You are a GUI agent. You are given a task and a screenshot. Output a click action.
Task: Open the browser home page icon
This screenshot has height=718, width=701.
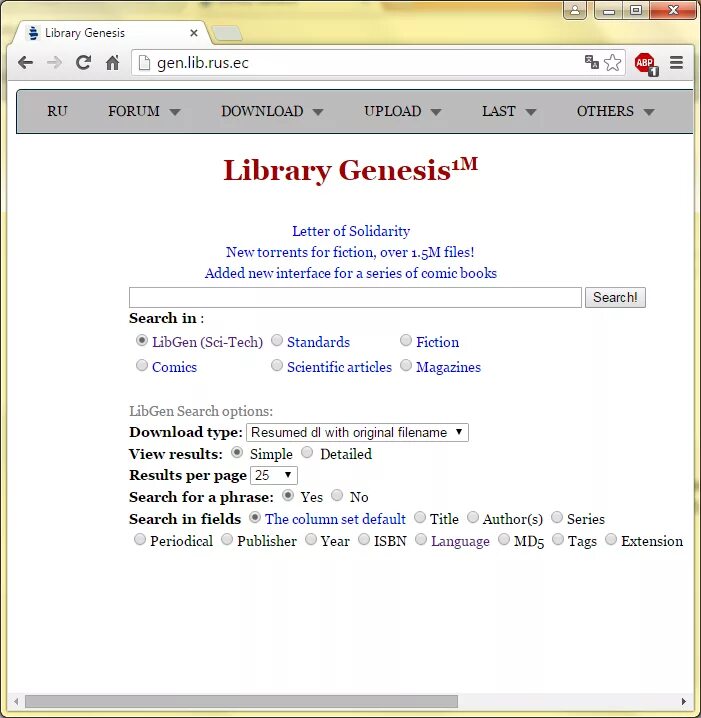pos(112,62)
